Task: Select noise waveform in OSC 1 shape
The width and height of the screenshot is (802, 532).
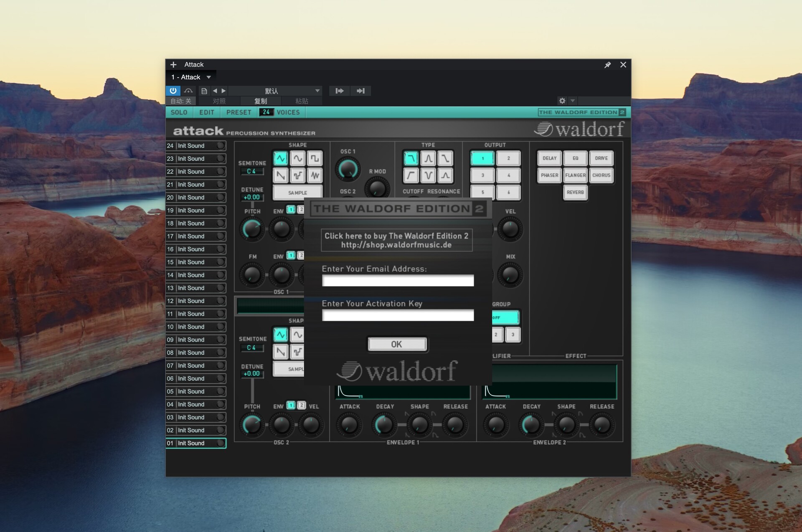Action: click(315, 175)
